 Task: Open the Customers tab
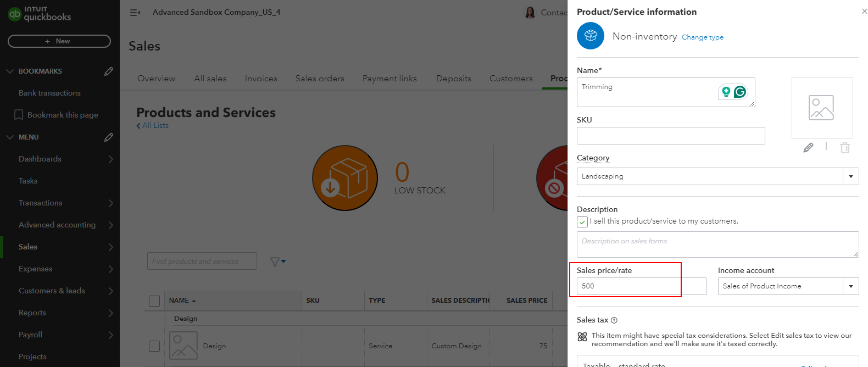pyautogui.click(x=511, y=79)
